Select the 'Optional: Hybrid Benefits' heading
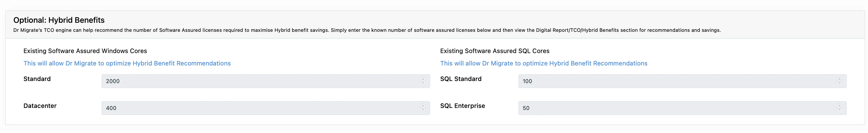The height and width of the screenshot is (133, 868). [59, 20]
